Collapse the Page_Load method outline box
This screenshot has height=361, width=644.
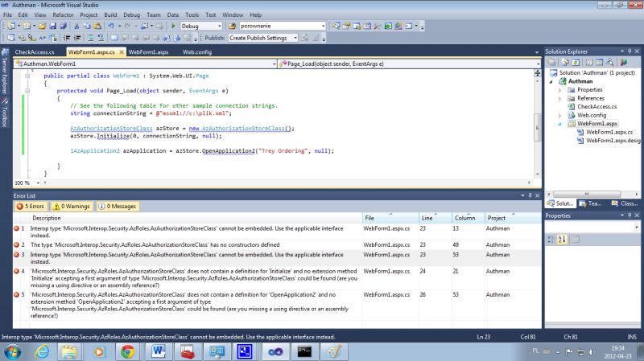27,91
